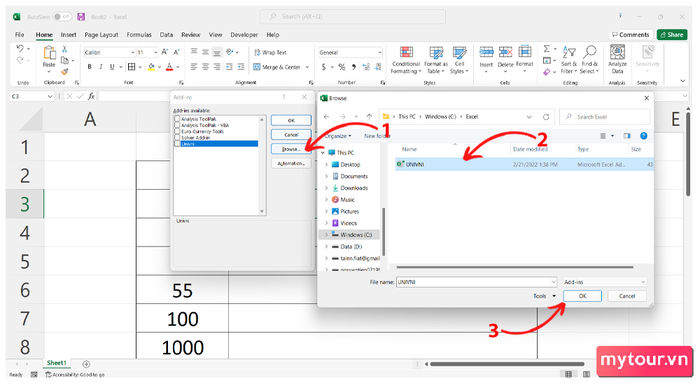Open the File tab
The image size is (700, 386).
point(20,35)
